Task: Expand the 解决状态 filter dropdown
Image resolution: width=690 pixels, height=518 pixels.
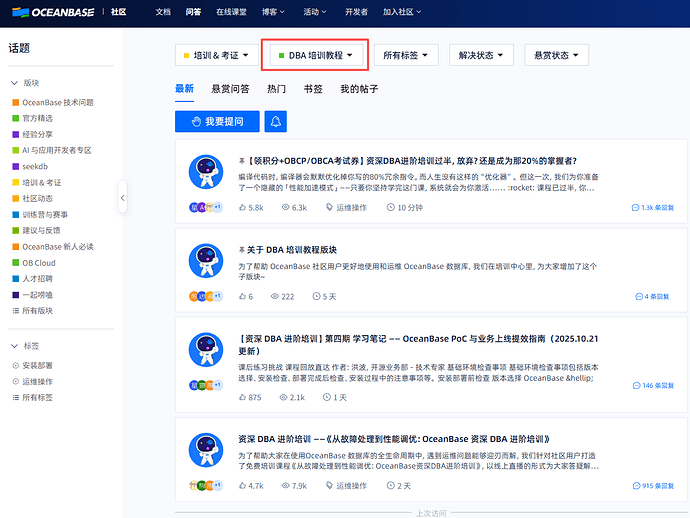Action: tap(481, 55)
